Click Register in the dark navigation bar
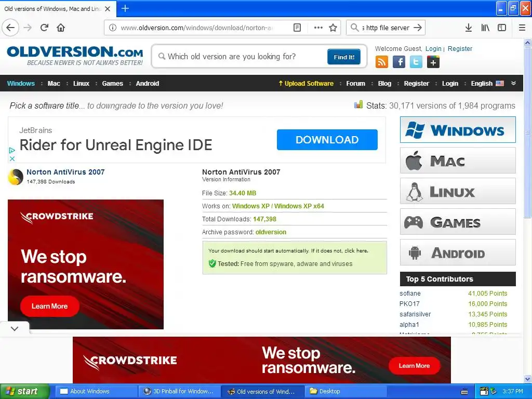 (x=417, y=84)
